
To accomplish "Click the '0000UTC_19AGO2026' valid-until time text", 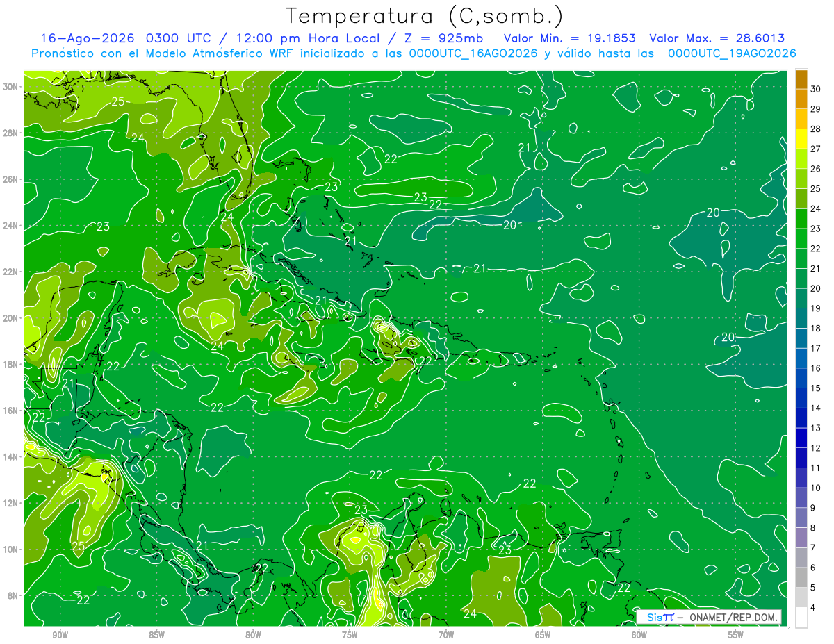I will [732, 53].
